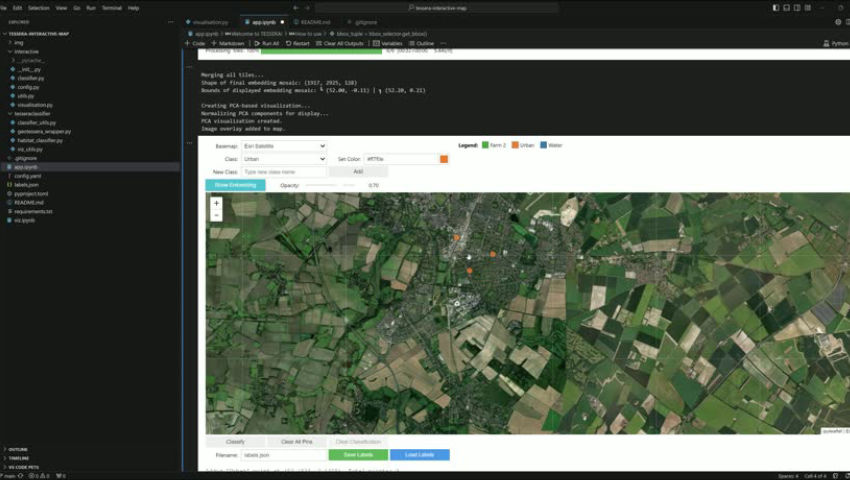850x480 pixels.
Task: Expand the Timeline section in the sidebar
Action: (17, 458)
